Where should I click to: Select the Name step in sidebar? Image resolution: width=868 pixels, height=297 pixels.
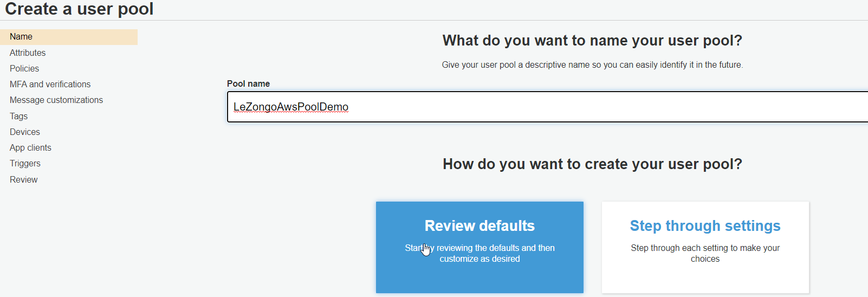(21, 37)
